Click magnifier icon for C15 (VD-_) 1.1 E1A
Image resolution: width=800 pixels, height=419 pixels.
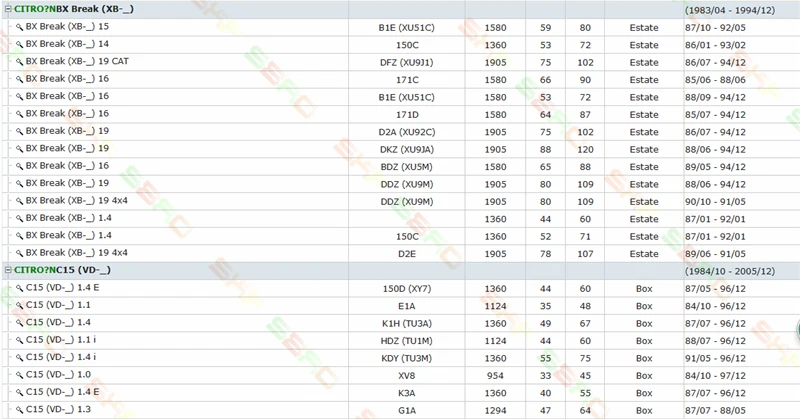[19, 305]
